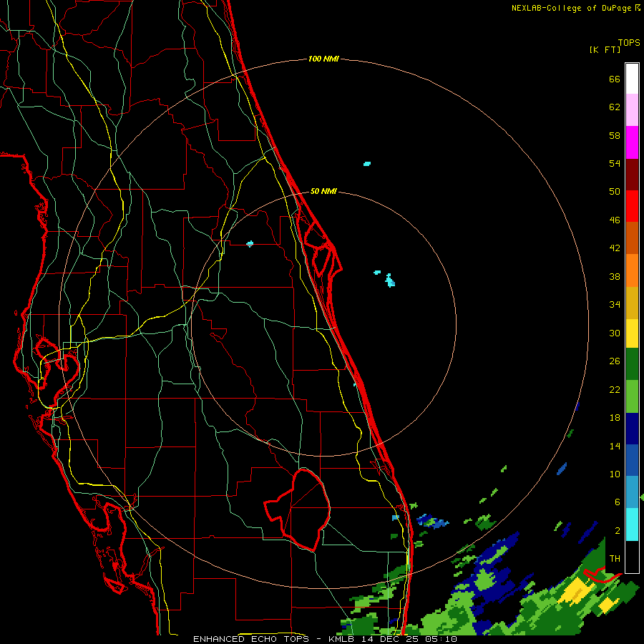This screenshot has width=644, height=644.
Task: Select the gold legend swatch
Action: (632, 303)
